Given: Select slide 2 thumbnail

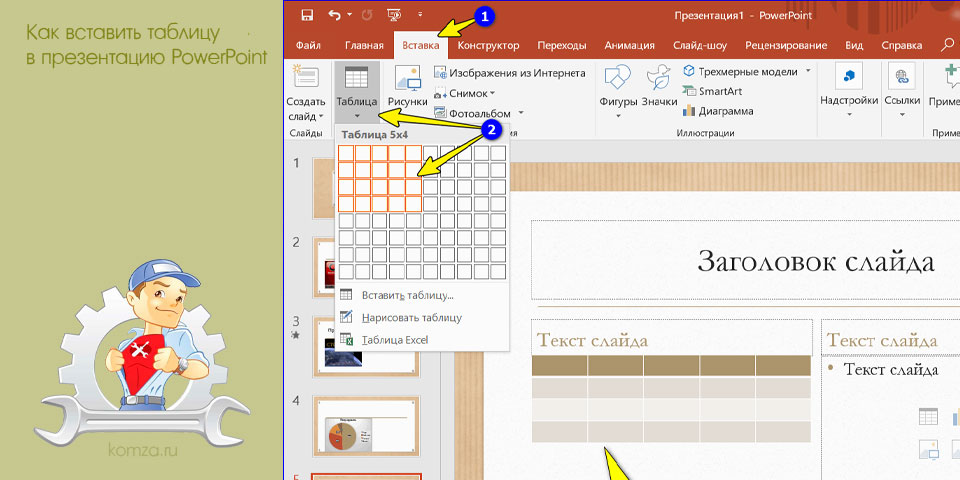Looking at the screenshot, I should coord(324,267).
